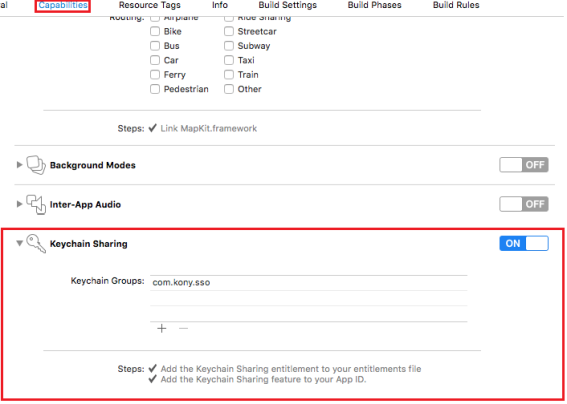The width and height of the screenshot is (567, 404).
Task: Collapse the Keychain Sharing section
Action: [20, 243]
